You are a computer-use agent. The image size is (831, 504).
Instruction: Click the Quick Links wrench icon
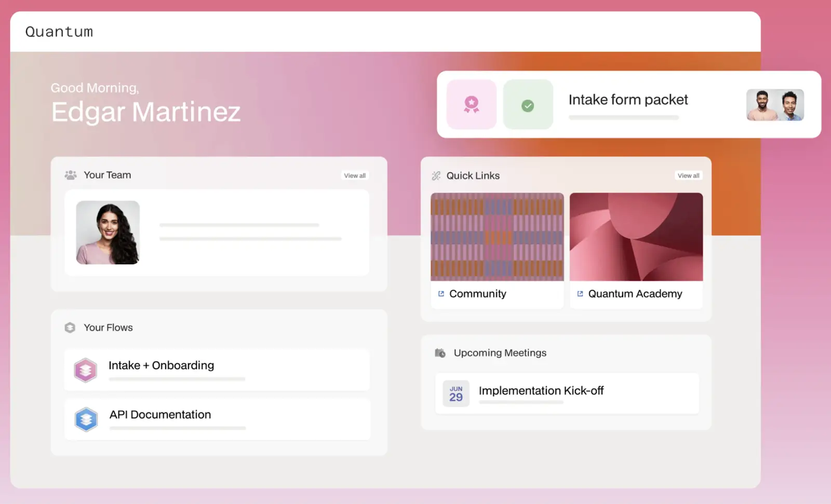click(x=436, y=175)
